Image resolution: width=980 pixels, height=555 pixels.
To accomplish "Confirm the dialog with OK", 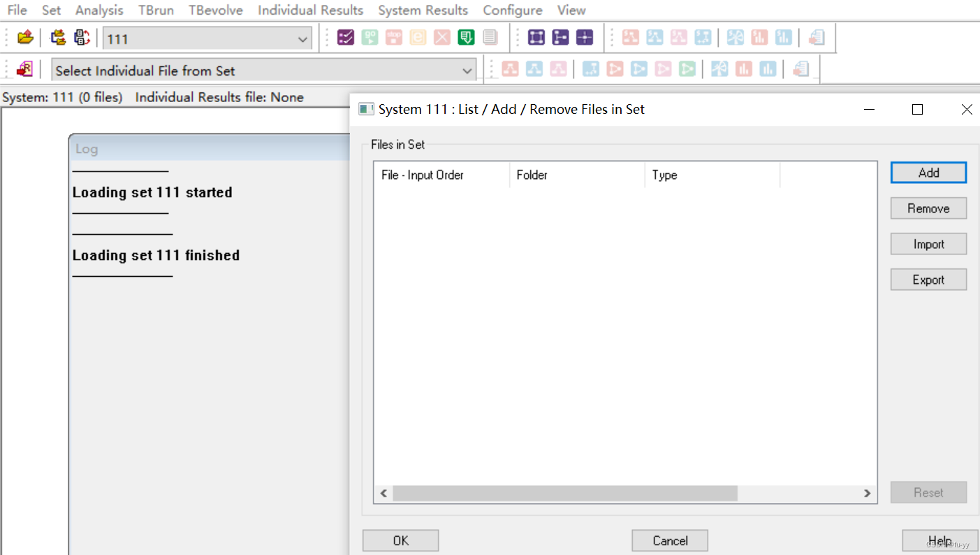I will click(x=400, y=540).
